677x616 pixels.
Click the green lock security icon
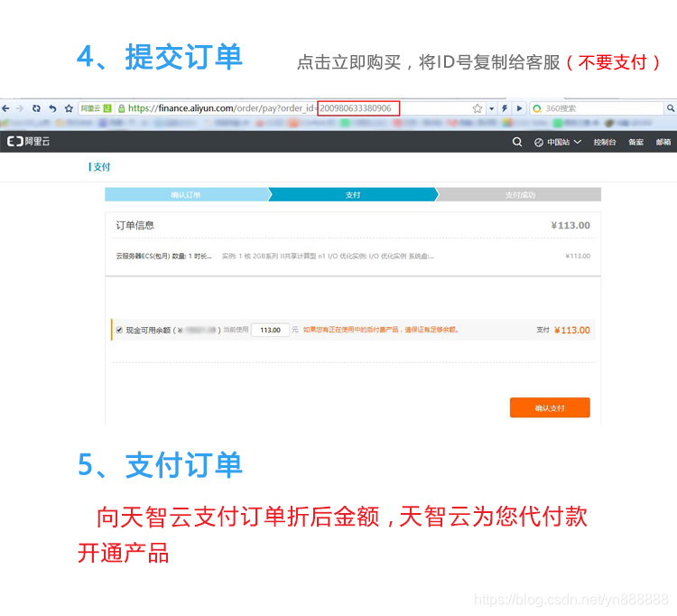pos(121,108)
